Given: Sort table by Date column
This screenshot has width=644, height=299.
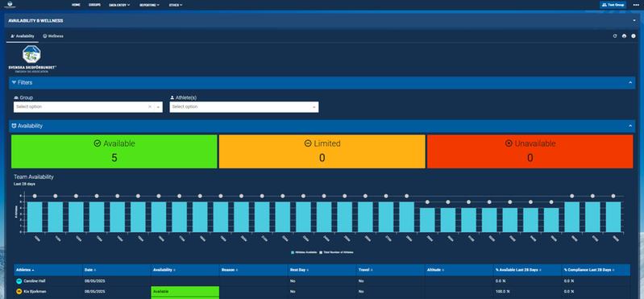Looking at the screenshot, I should pyautogui.click(x=117, y=270).
